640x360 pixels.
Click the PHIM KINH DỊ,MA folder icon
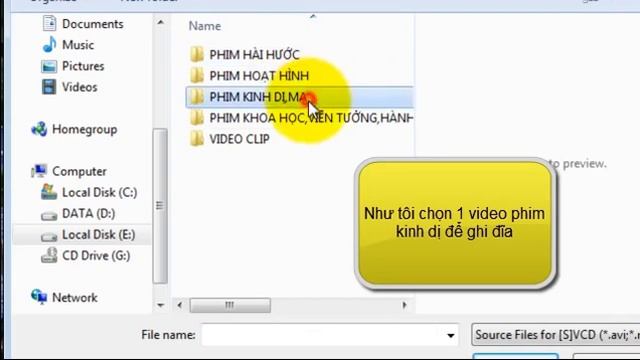point(197,97)
